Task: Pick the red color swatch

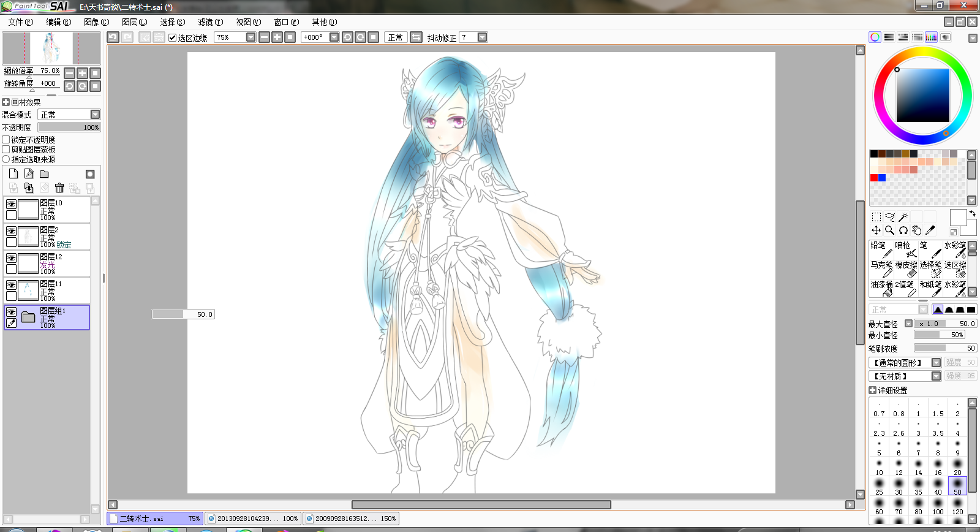Action: pyautogui.click(x=874, y=178)
